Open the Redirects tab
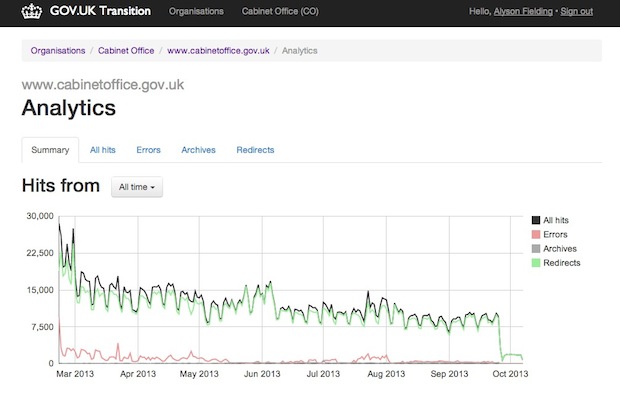The width and height of the screenshot is (620, 393). click(255, 150)
